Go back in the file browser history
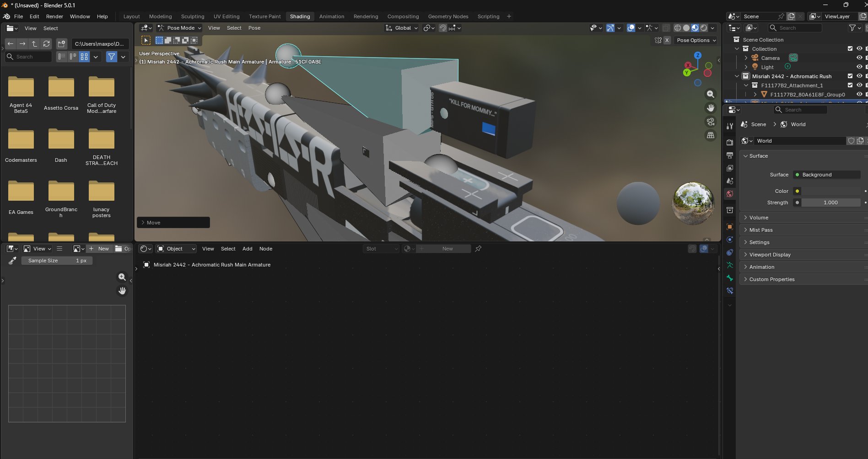This screenshot has height=459, width=868. (11, 44)
